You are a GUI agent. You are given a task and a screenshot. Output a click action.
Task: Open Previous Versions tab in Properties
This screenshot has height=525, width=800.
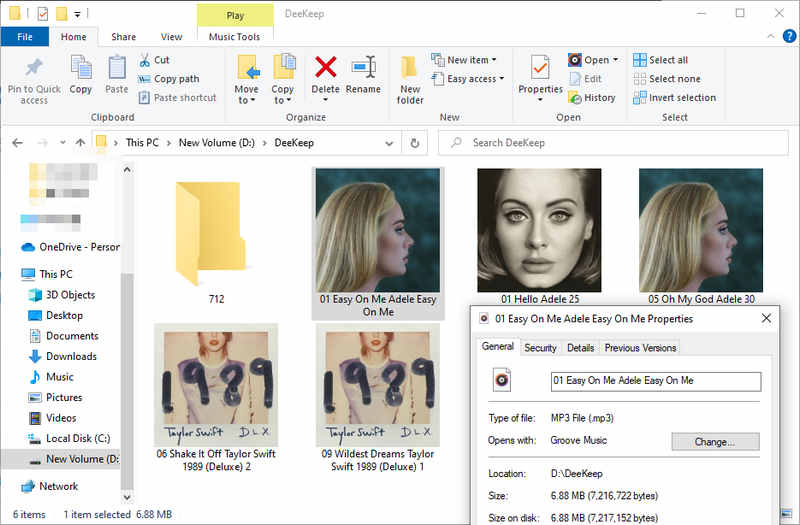point(640,348)
